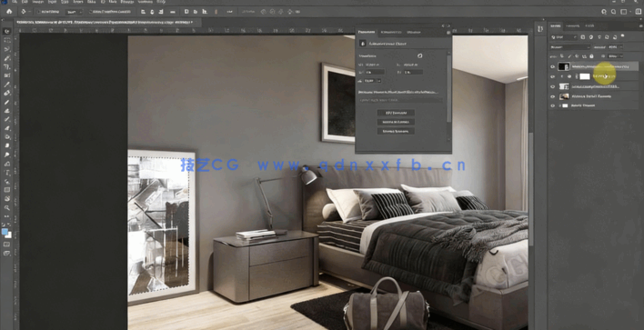Select the Crop tool
This screenshot has height=330, width=644.
coord(7,66)
